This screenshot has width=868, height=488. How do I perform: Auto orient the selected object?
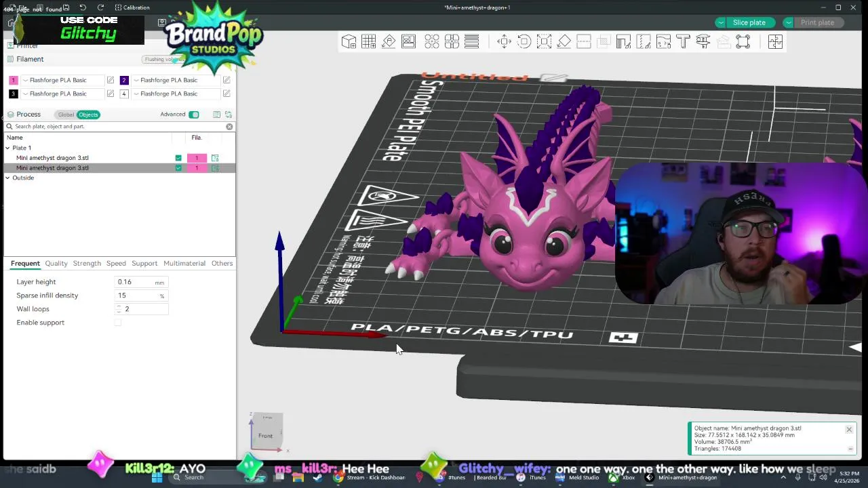tap(389, 42)
